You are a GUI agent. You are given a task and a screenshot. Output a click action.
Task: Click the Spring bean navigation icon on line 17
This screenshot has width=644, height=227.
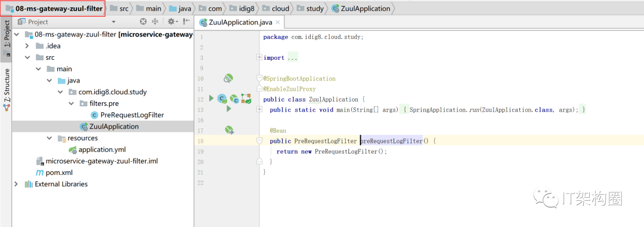[229, 130]
